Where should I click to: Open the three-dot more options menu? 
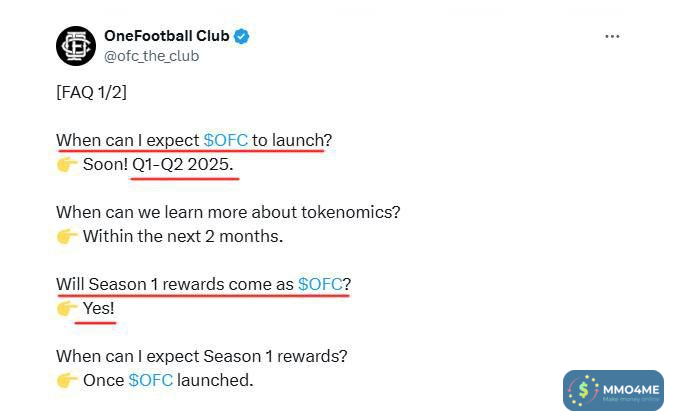[612, 36]
